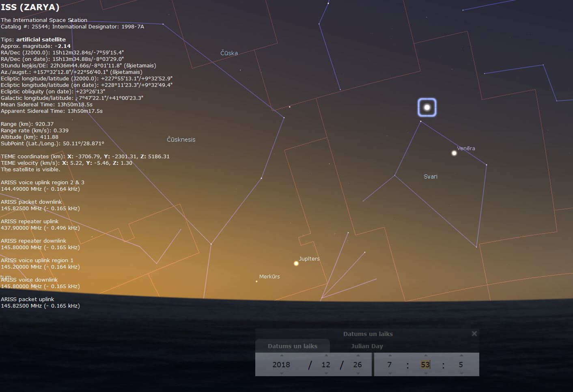This screenshot has height=392, width=573.
Task: Increase the hour 7 with up arrow
Action: (x=390, y=355)
